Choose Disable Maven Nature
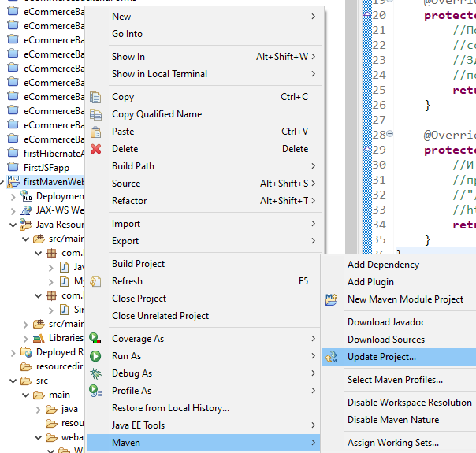 coord(400,420)
